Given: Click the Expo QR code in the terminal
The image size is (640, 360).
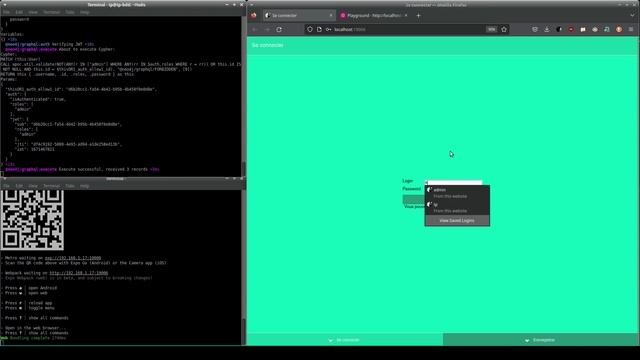Looking at the screenshot, I should 32,220.
